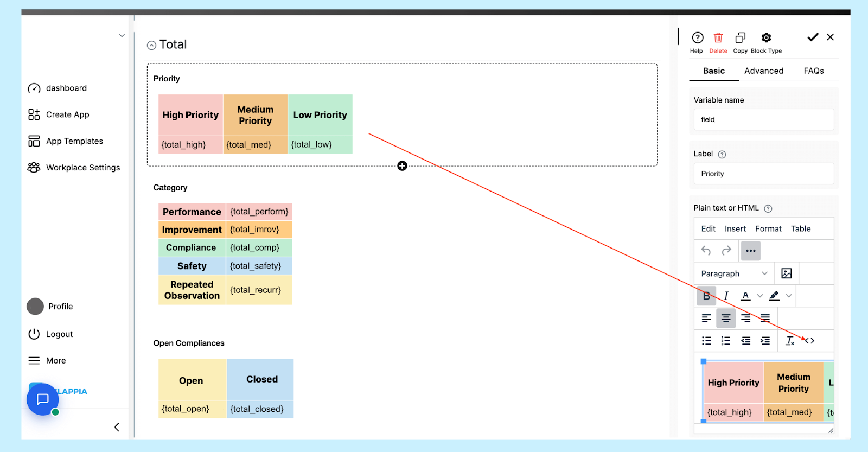Align text right
Image resolution: width=868 pixels, height=452 pixels.
[746, 318]
